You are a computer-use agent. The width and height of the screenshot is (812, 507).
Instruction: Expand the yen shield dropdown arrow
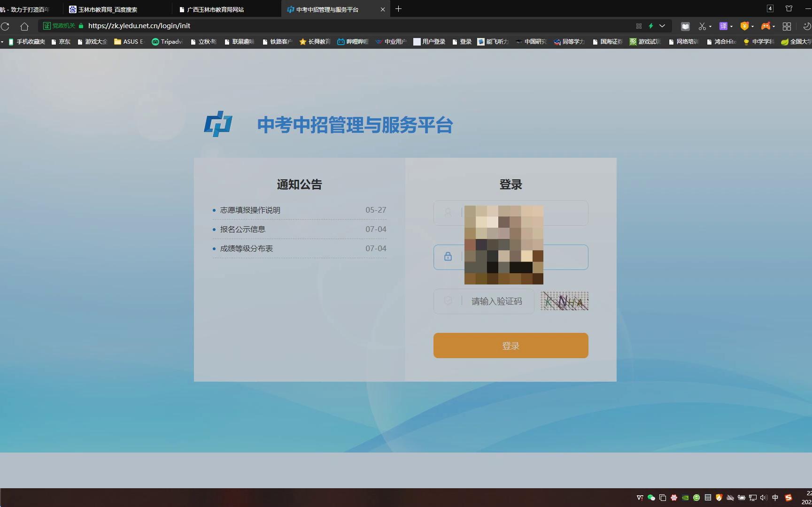pyautogui.click(x=752, y=26)
